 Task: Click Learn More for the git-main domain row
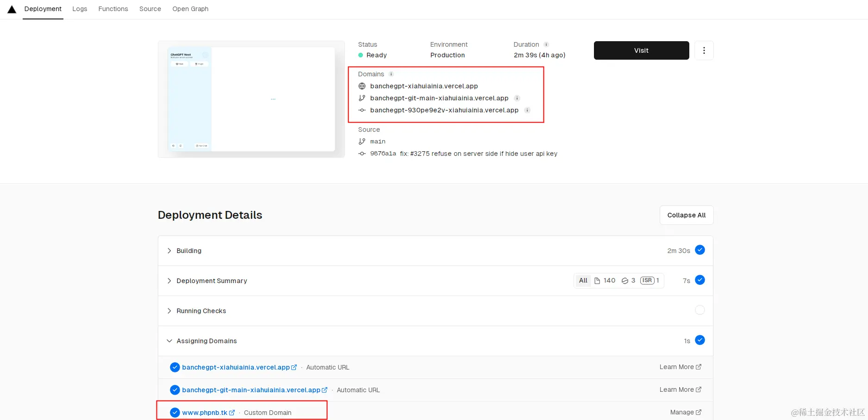(680, 389)
